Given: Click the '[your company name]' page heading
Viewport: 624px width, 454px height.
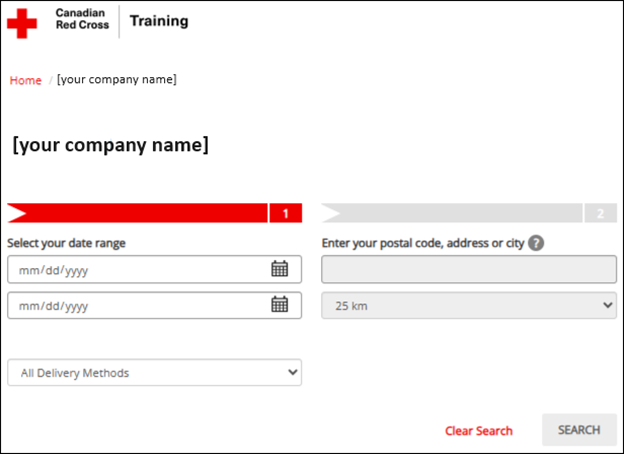Looking at the screenshot, I should [x=111, y=145].
